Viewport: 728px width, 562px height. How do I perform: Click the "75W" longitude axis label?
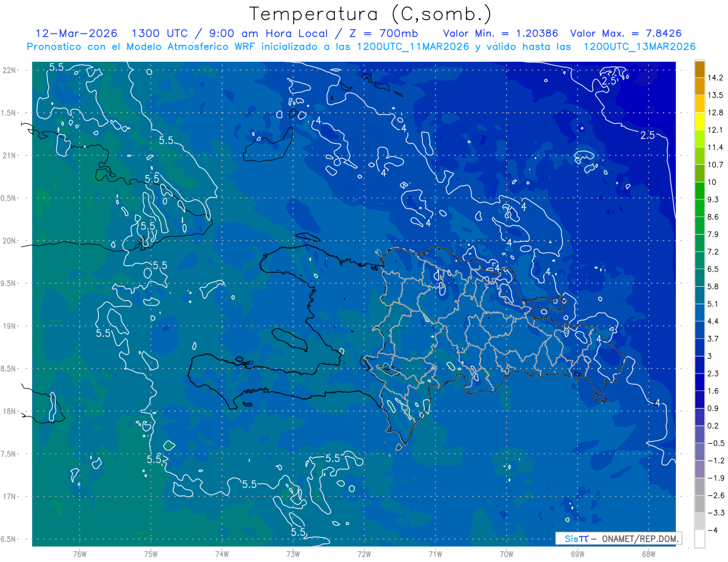coord(151,554)
